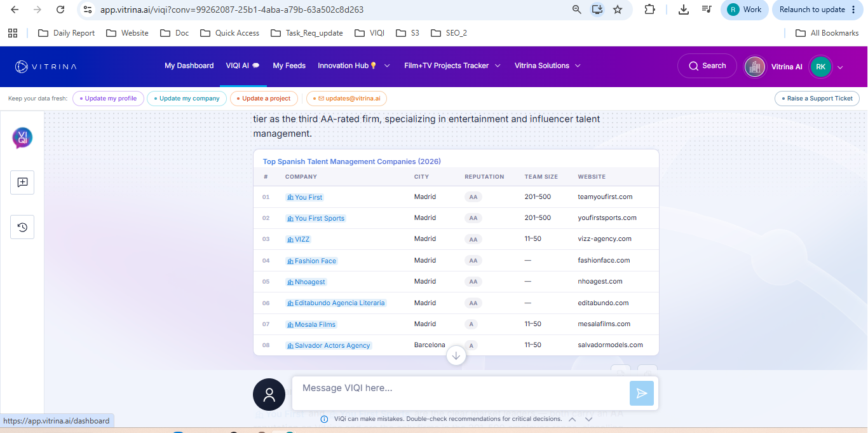Open the VIZZ company link

tap(298, 239)
